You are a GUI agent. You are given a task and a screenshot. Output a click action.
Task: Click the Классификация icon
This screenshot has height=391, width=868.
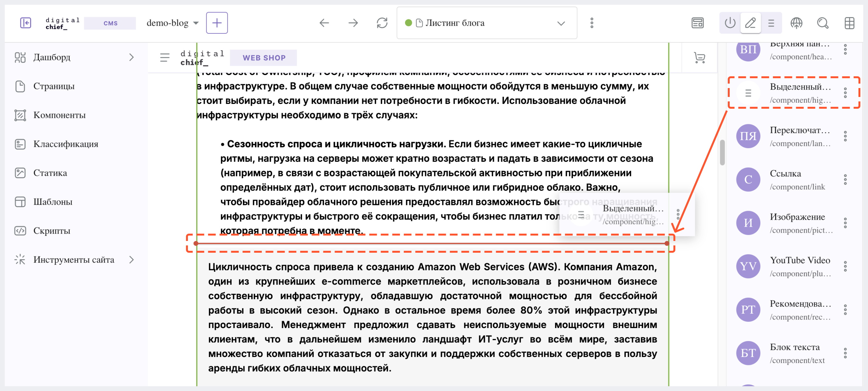coord(20,144)
